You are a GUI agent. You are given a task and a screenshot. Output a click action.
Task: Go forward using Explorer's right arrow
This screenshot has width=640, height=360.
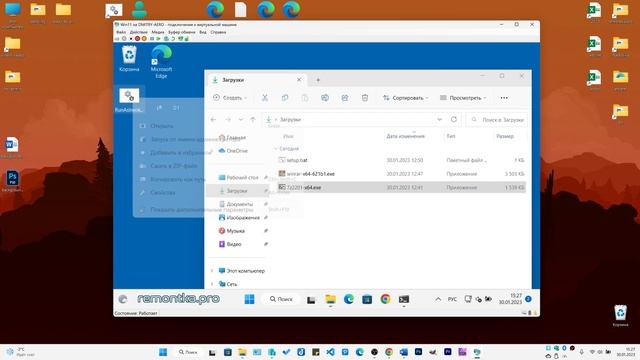click(228, 120)
